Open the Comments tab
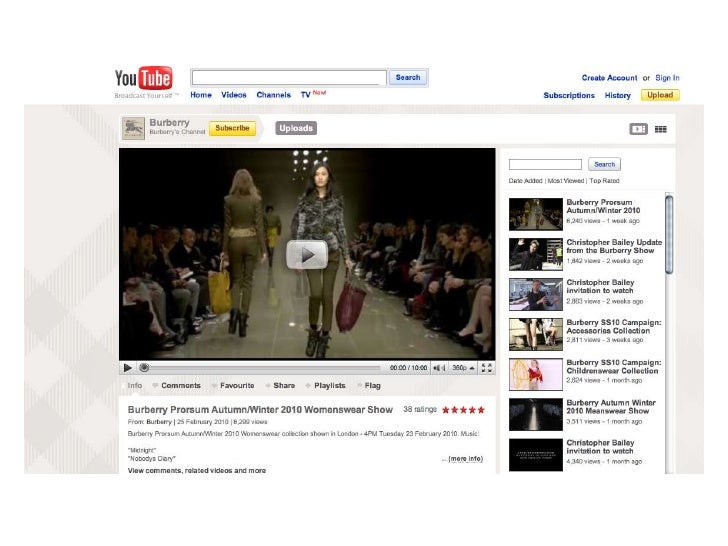This screenshot has height=546, width=728. 181,385
